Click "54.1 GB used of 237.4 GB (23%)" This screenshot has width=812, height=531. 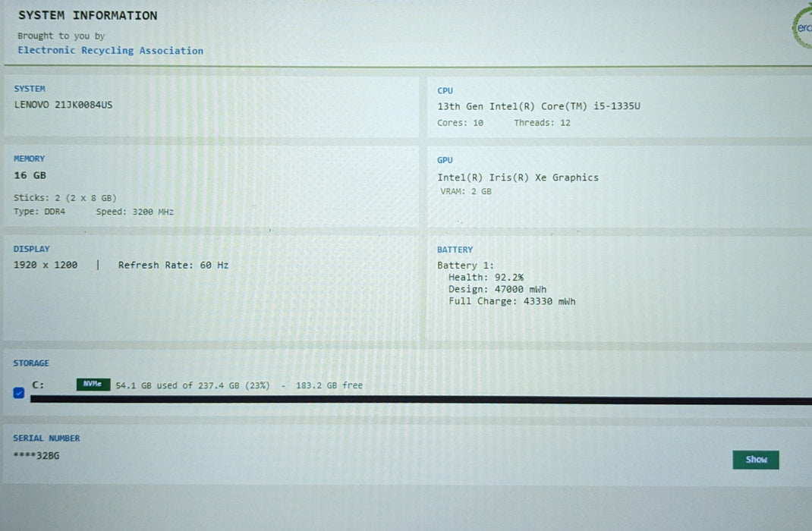(193, 385)
